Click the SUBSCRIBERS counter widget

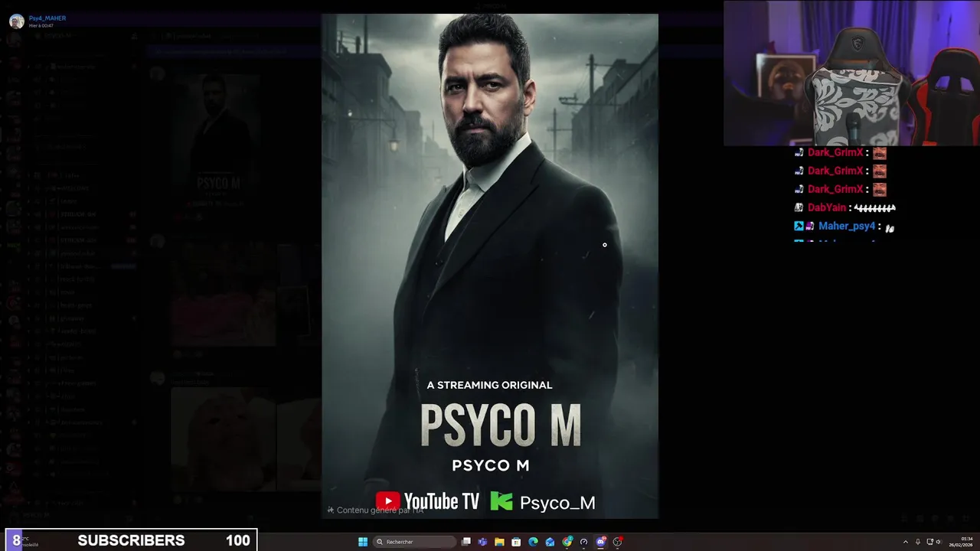[x=131, y=540]
